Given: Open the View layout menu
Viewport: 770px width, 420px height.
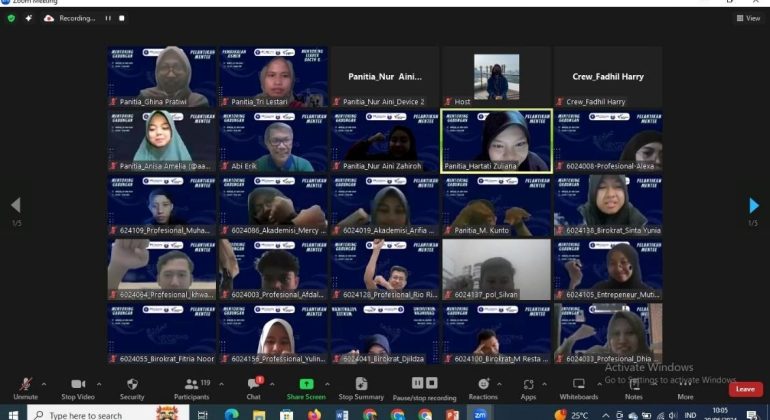Looking at the screenshot, I should click(x=748, y=18).
